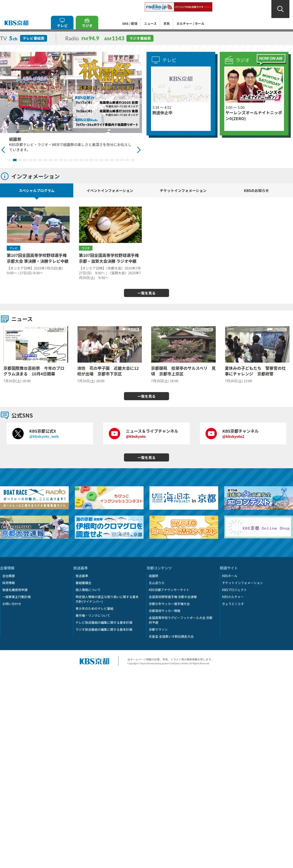This screenshot has height=868, width=293.
Task: Click the KBS京都 header logo
Action: coord(16,23)
